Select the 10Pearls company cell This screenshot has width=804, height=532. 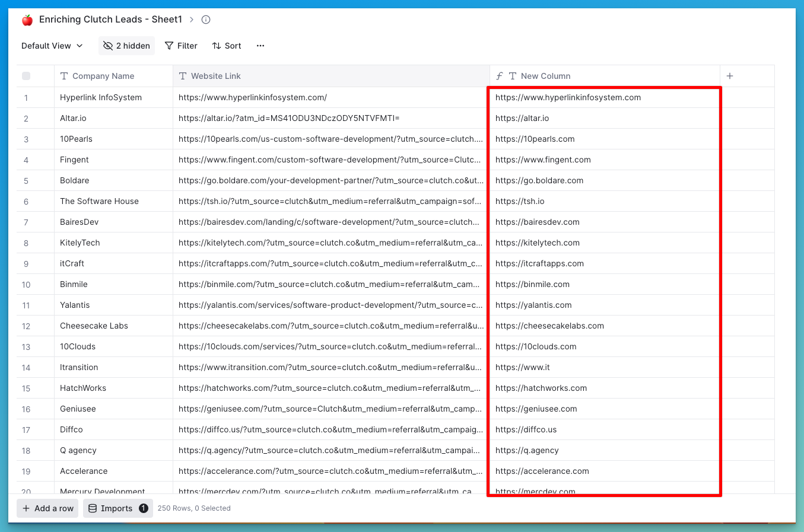113,139
